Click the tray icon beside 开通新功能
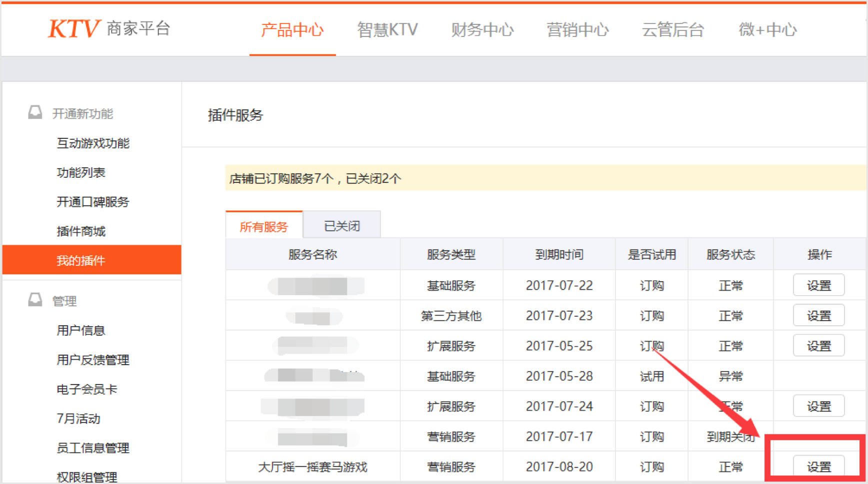This screenshot has width=868, height=484. [x=35, y=112]
